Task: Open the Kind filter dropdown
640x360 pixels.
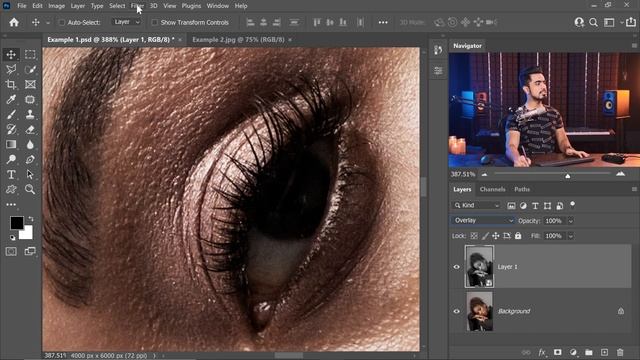Action: coord(477,205)
